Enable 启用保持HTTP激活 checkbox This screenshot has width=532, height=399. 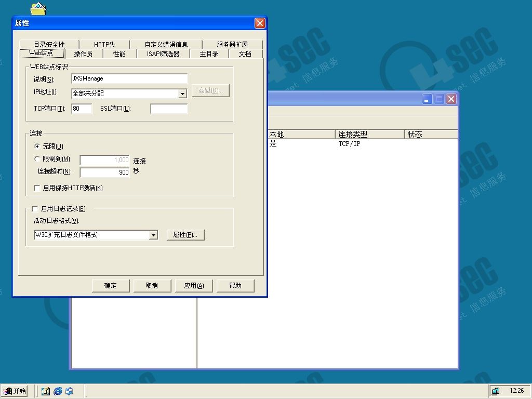click(x=37, y=188)
